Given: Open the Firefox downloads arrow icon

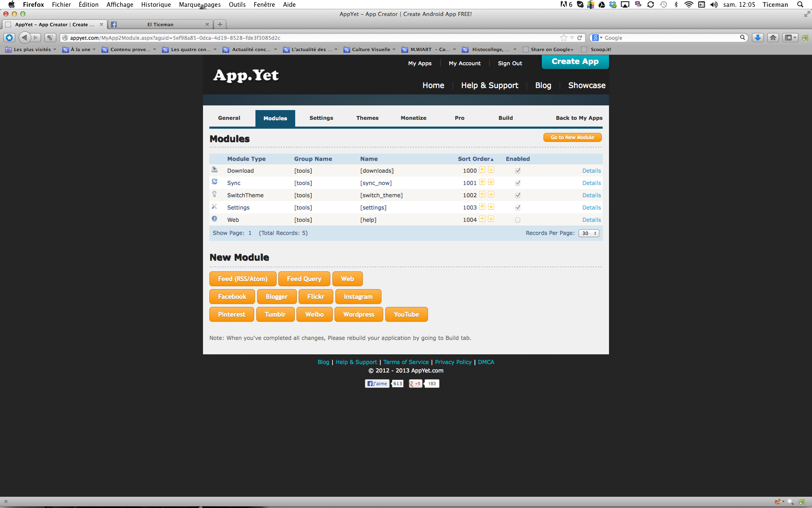Looking at the screenshot, I should 758,38.
